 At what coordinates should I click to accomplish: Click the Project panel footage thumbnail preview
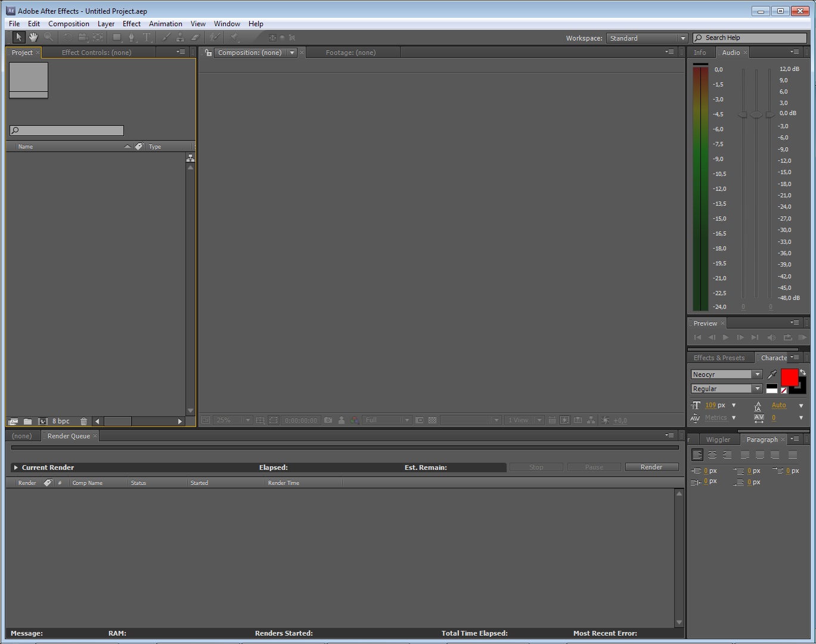pyautogui.click(x=29, y=80)
